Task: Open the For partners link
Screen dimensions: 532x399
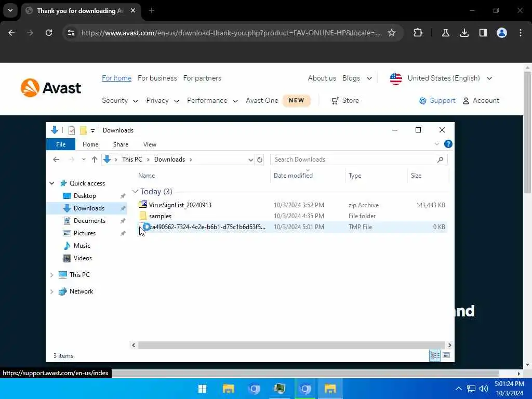Action: (202, 78)
